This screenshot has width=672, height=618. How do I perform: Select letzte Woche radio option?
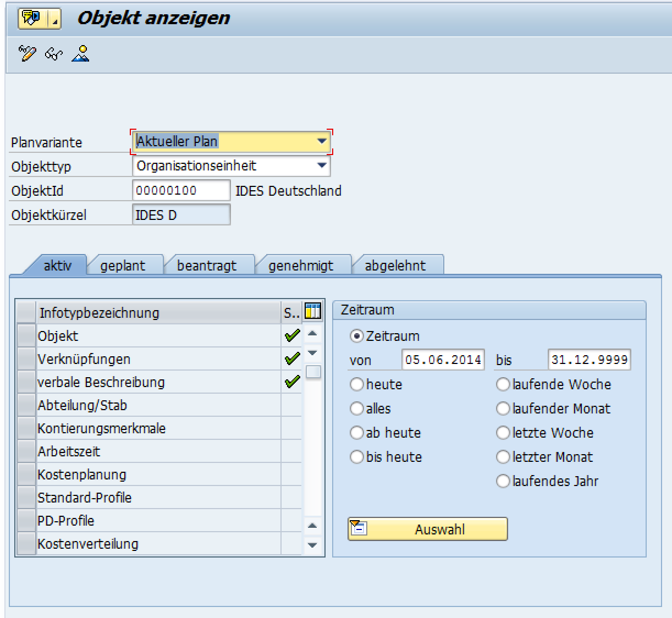[x=503, y=433]
